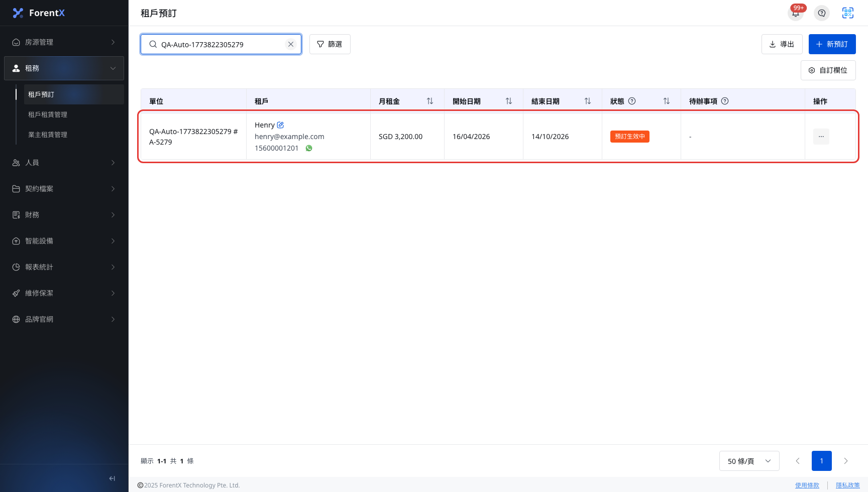Viewport: 868px width, 492px height.
Task: Click the ForentX logo icon
Action: pyautogui.click(x=18, y=13)
